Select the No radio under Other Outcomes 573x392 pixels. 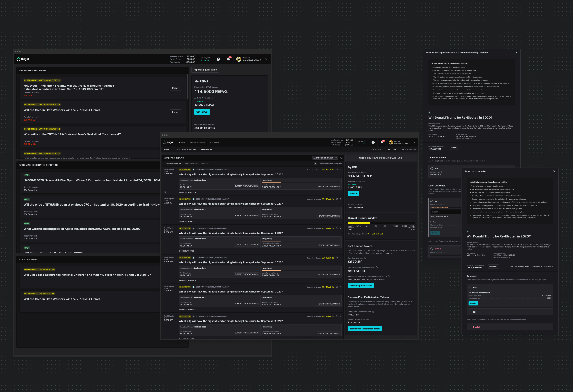[432, 201]
